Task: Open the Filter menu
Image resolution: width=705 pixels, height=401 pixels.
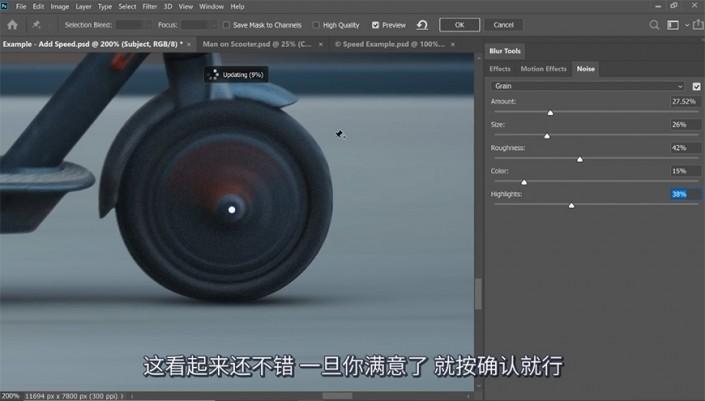Action: [x=150, y=6]
